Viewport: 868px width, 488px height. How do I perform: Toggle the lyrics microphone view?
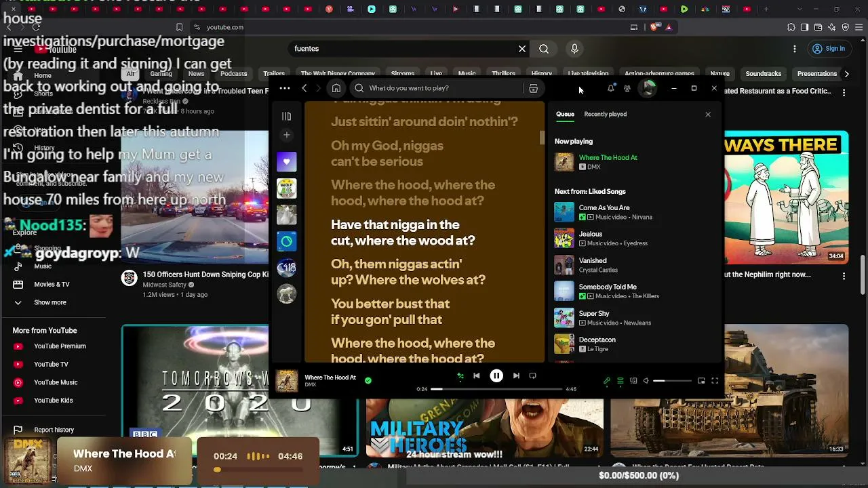click(607, 381)
